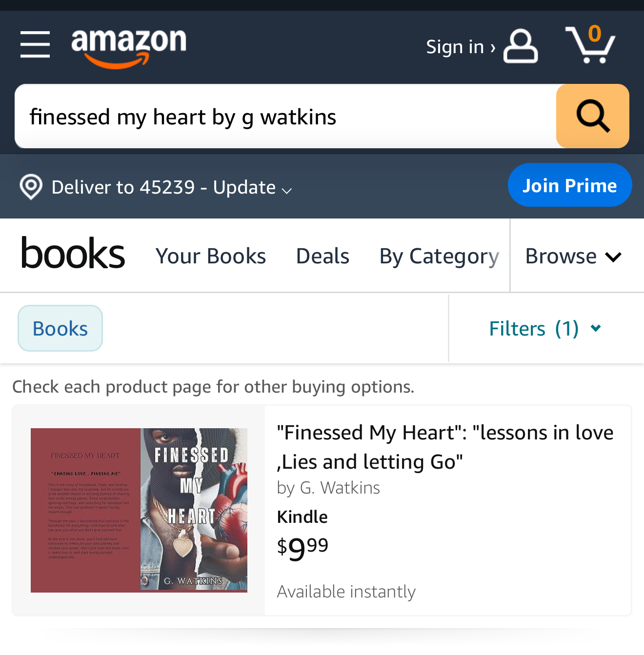
Task: Open the hamburger navigation menu
Action: click(35, 44)
